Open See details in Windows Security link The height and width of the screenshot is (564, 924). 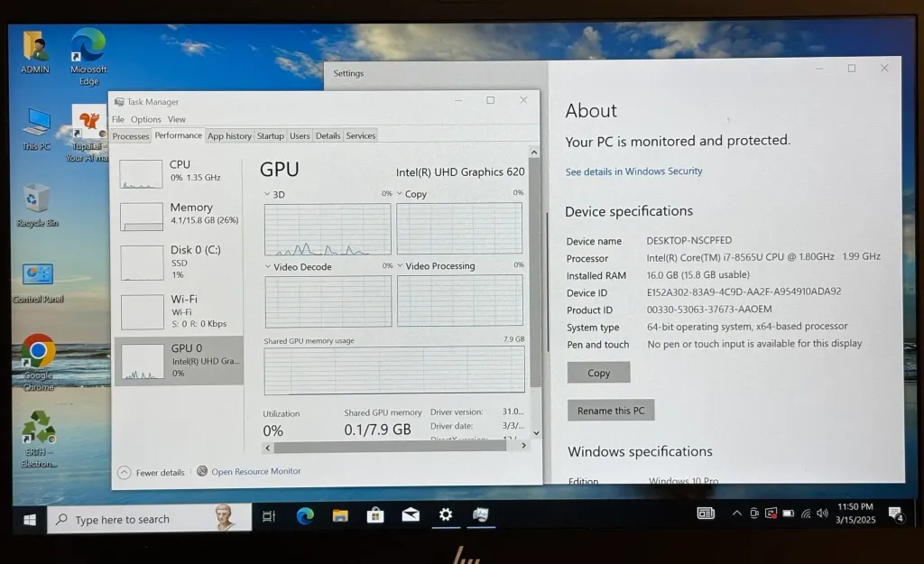(x=633, y=171)
